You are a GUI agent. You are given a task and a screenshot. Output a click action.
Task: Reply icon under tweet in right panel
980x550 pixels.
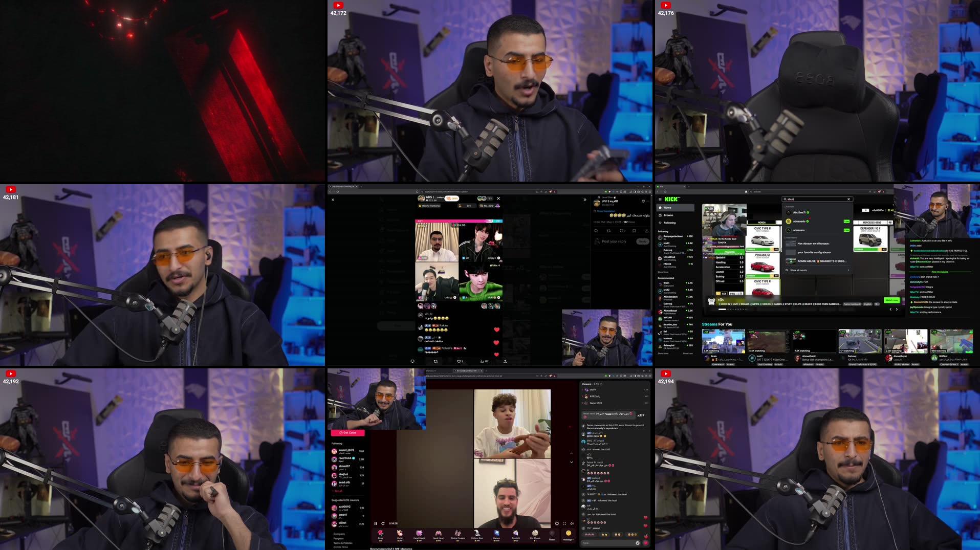(596, 231)
